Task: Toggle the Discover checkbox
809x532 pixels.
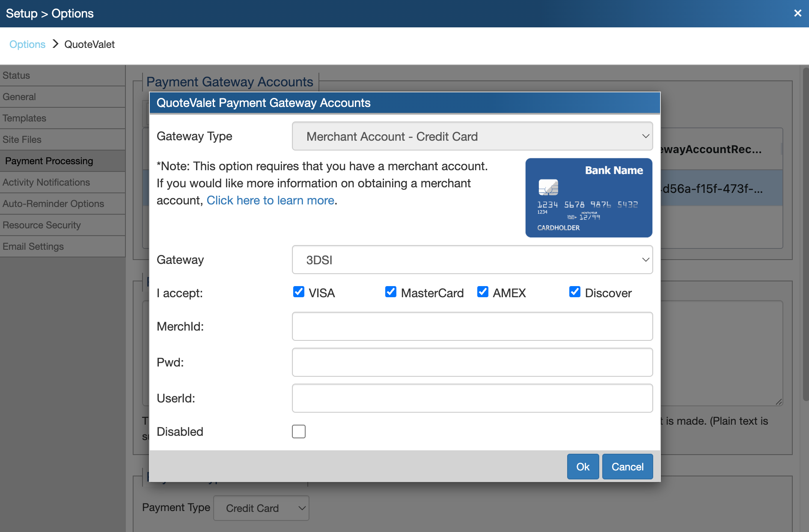Action: (575, 292)
